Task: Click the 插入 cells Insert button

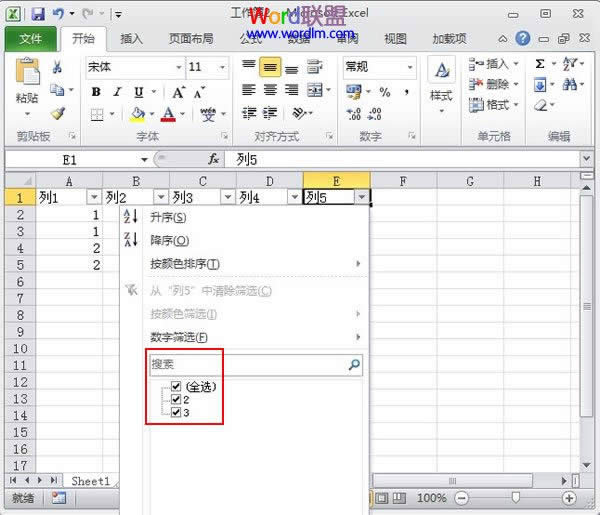Action: point(494,64)
